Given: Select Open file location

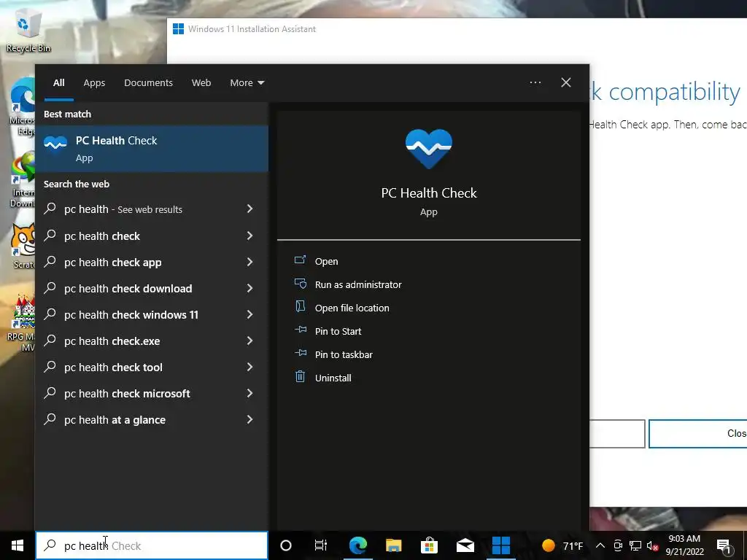Looking at the screenshot, I should (x=352, y=308).
